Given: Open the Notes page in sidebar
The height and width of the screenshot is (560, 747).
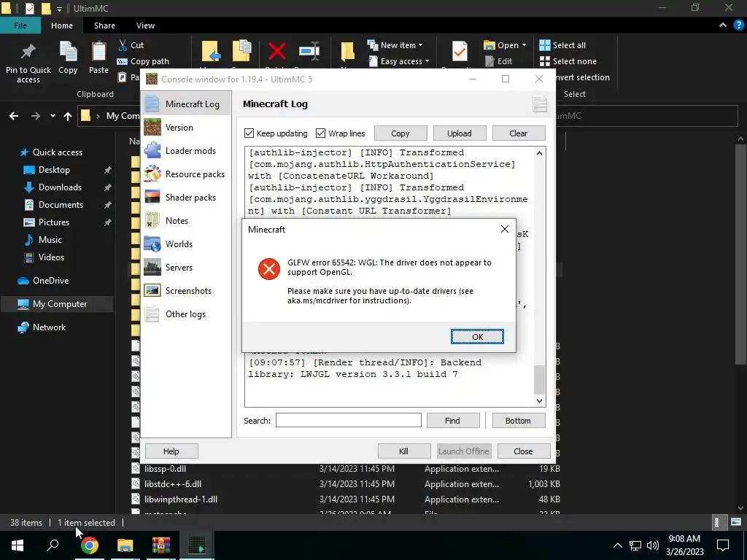Looking at the screenshot, I should point(186,220).
